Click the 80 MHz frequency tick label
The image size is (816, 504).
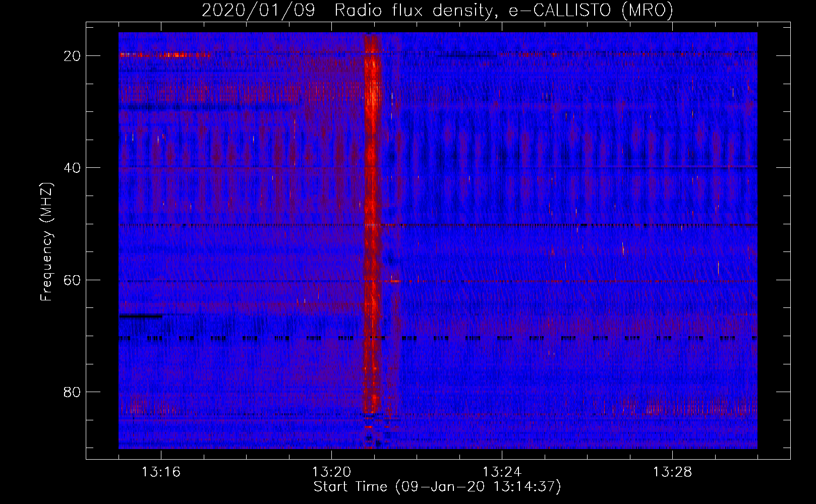72,392
